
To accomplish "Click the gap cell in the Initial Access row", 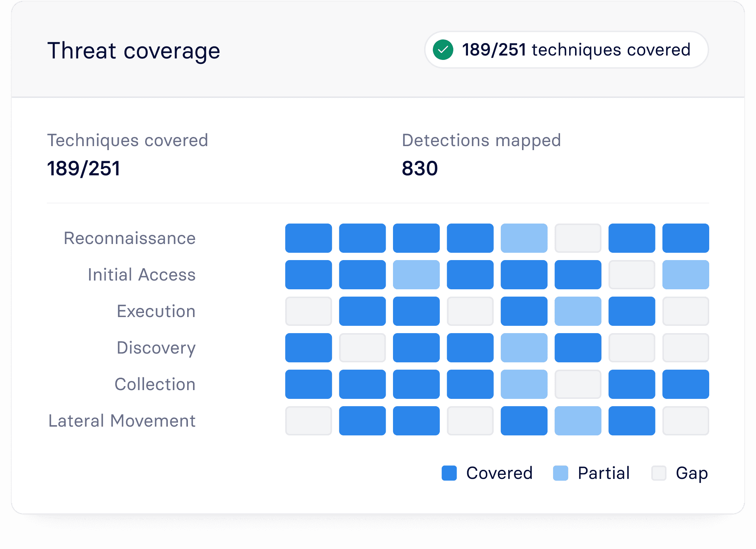I will tap(632, 275).
